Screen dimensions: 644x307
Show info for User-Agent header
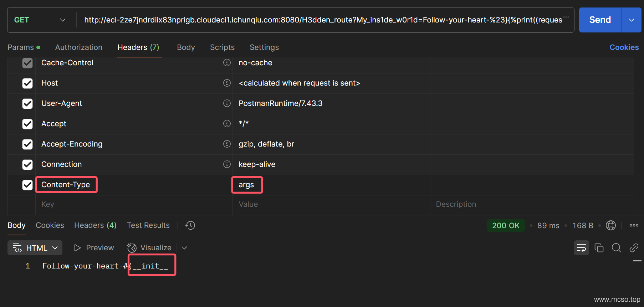(227, 103)
